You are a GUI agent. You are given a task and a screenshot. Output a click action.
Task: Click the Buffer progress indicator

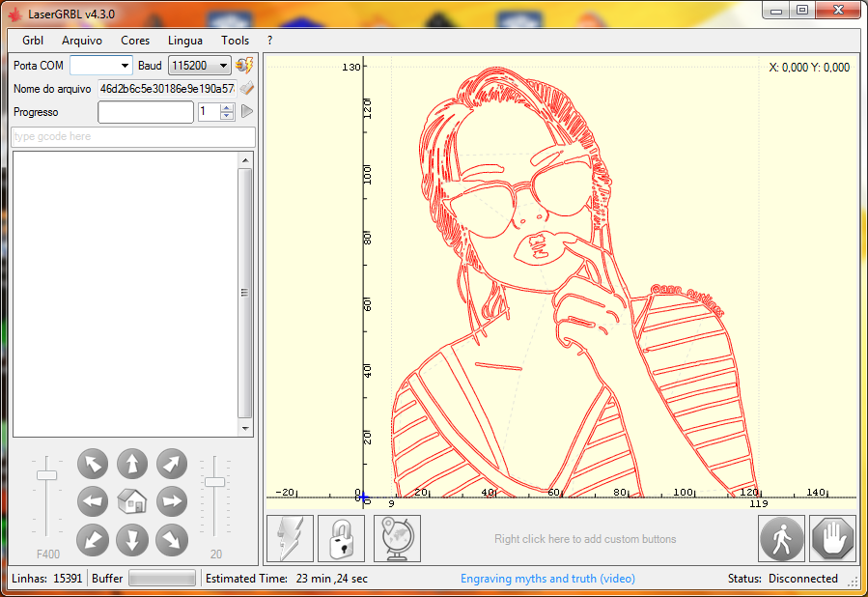tap(162, 579)
